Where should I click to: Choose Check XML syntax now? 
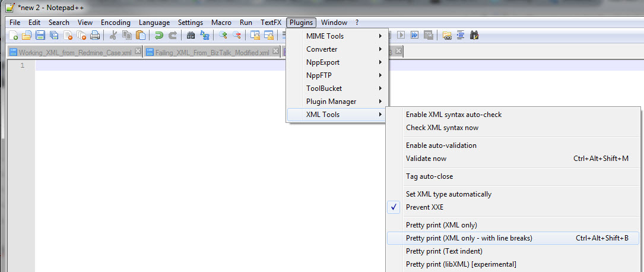[x=513, y=128]
